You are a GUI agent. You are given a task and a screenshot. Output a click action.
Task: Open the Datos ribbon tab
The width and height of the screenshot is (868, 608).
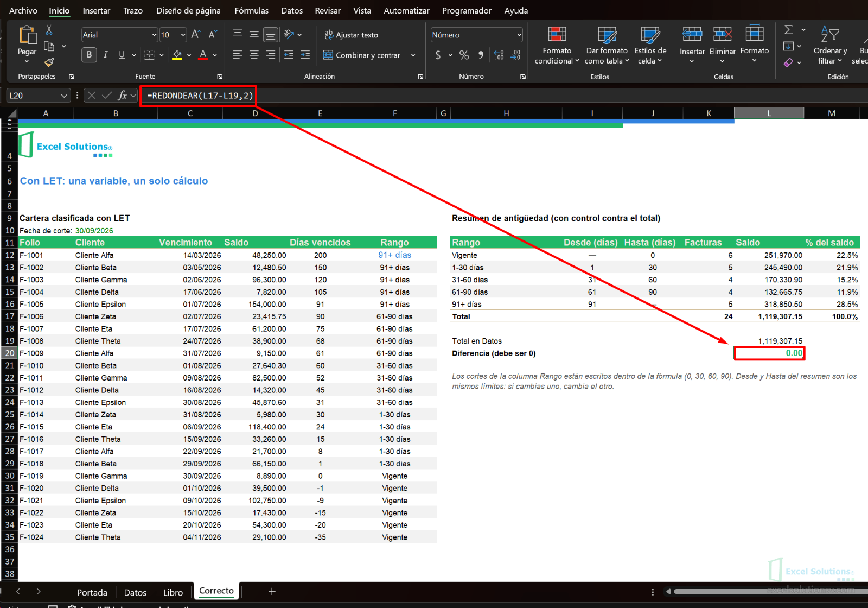point(292,10)
